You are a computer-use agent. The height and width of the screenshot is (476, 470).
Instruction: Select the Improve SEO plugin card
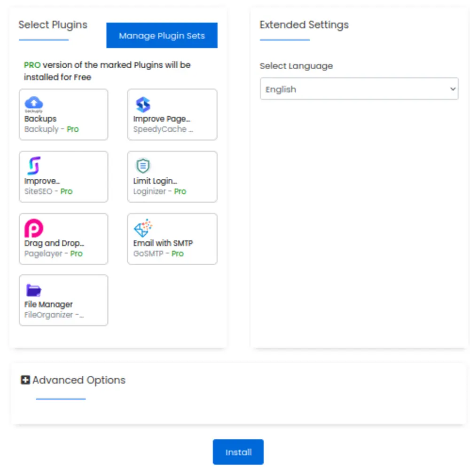pos(63,176)
